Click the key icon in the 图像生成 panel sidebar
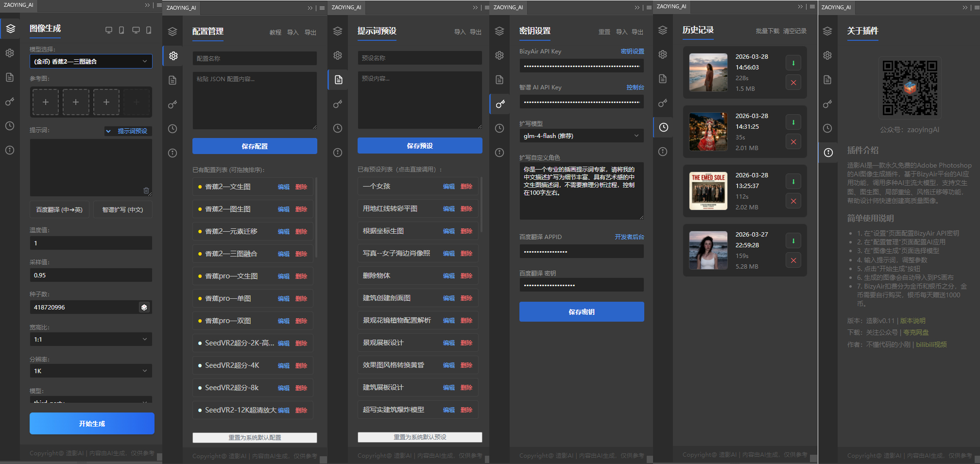Image resolution: width=980 pixels, height=464 pixels. (x=10, y=102)
